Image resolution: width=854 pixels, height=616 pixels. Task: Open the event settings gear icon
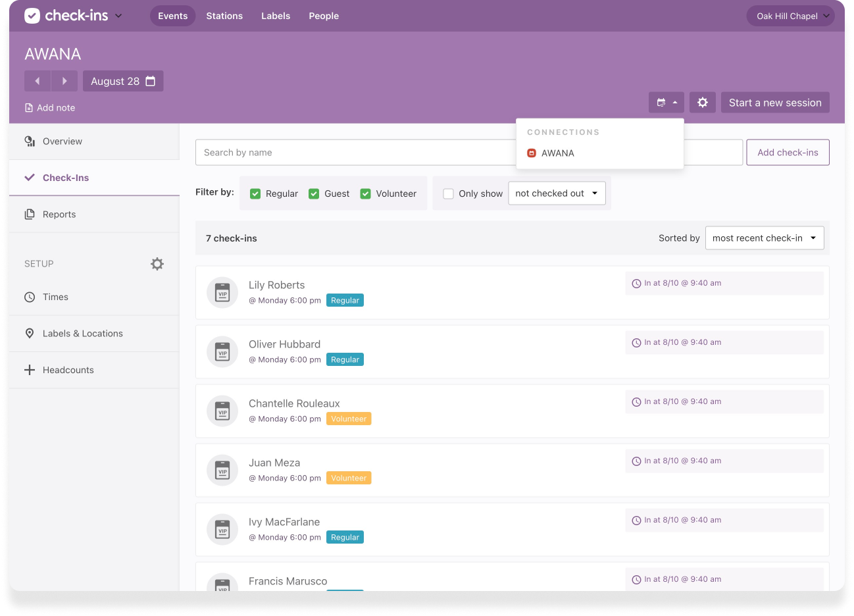703,103
